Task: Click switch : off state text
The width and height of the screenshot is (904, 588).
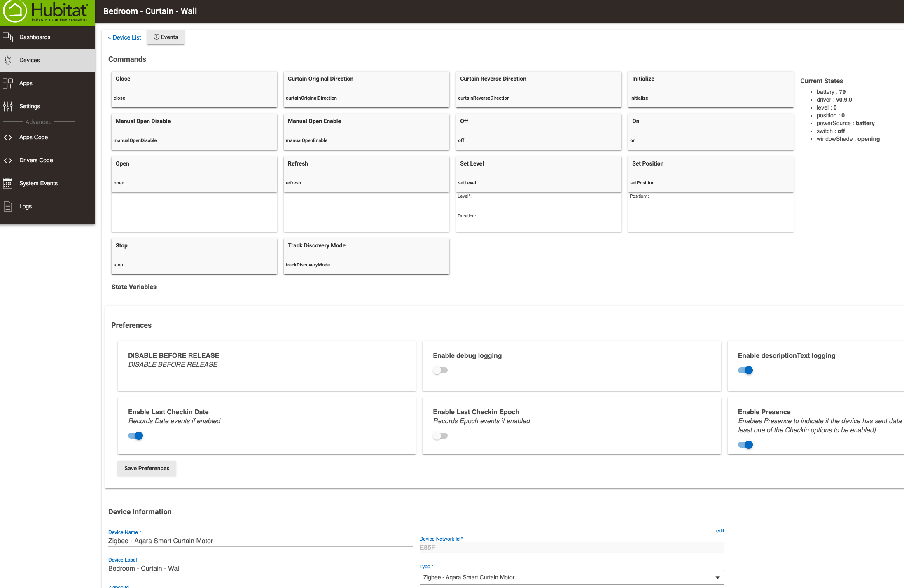Action: tap(831, 131)
